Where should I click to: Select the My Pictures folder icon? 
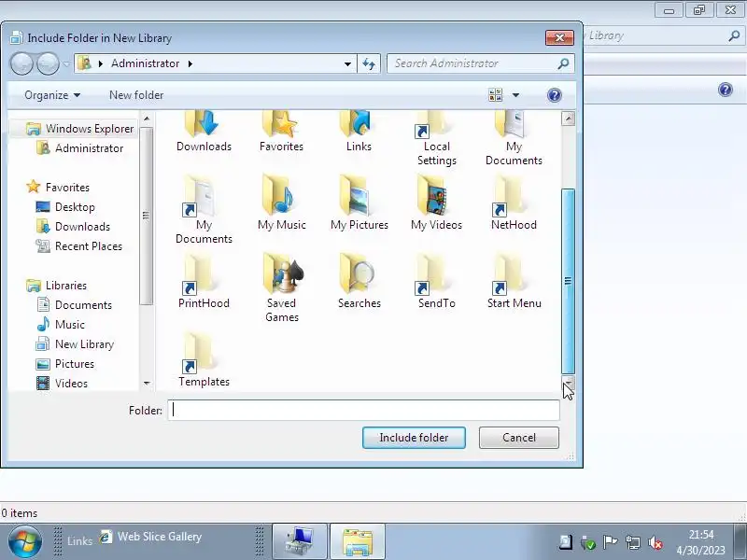pos(359,202)
